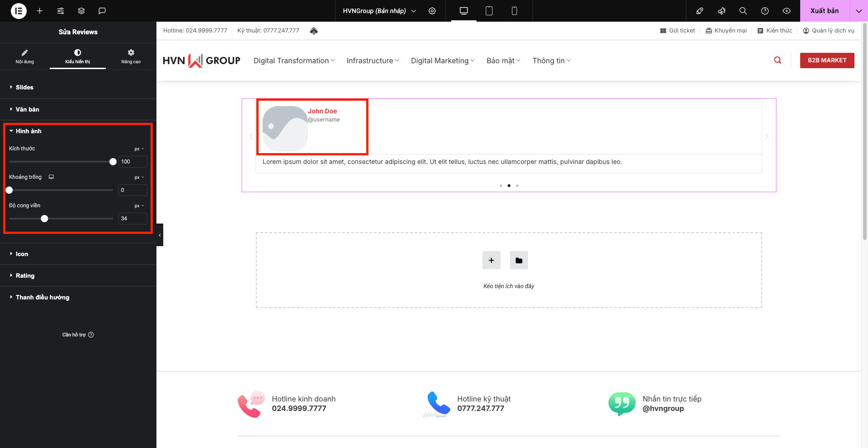
Task: Open the structure layers icon
Action: [x=81, y=11]
